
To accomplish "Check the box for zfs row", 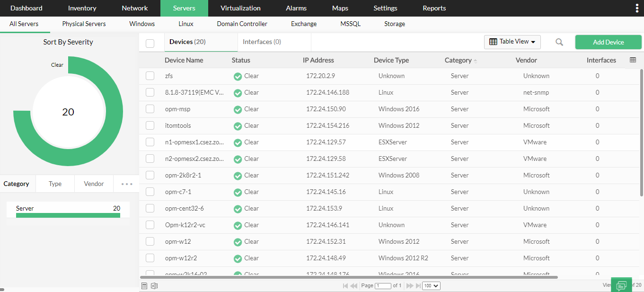I will 150,76.
